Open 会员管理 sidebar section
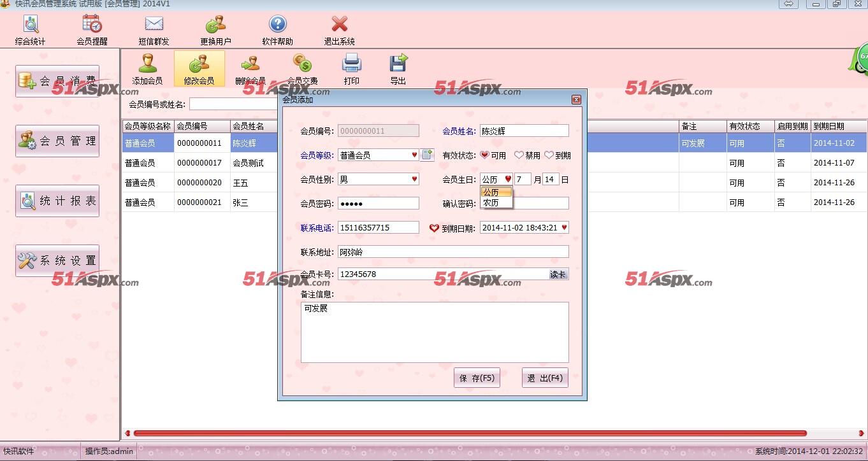 tap(57, 141)
